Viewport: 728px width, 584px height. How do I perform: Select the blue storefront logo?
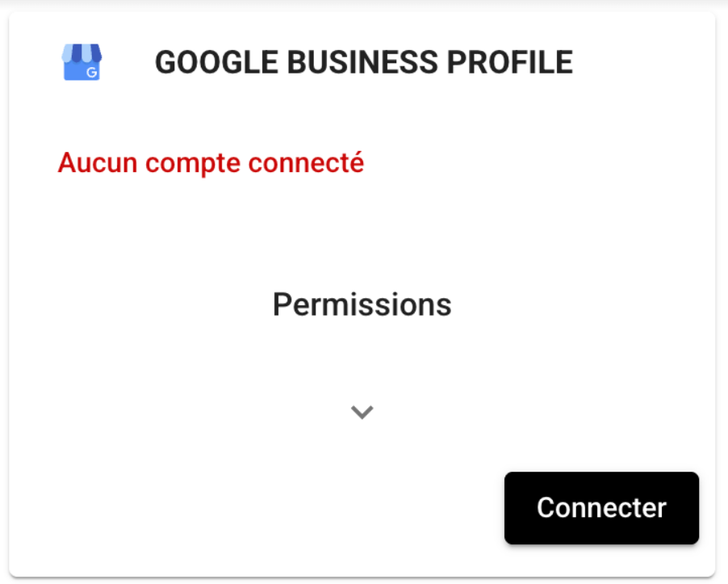(x=82, y=62)
